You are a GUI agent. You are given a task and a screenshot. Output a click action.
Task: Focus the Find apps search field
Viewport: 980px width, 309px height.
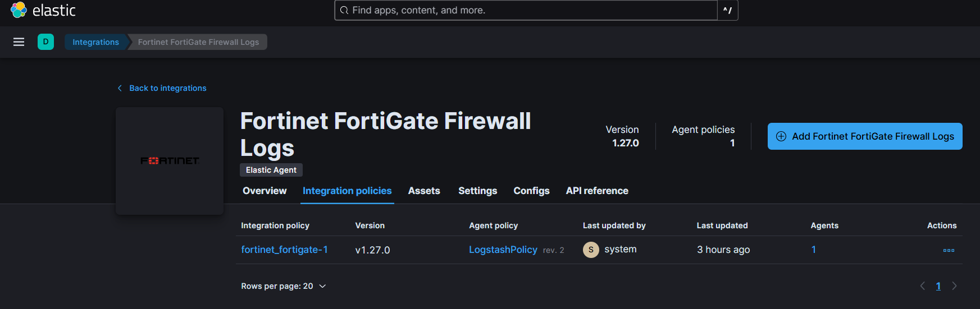coord(528,10)
